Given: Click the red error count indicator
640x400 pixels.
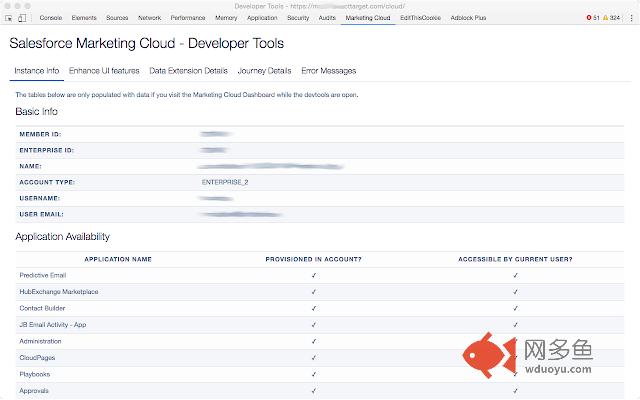Looking at the screenshot, I should pyautogui.click(x=593, y=18).
